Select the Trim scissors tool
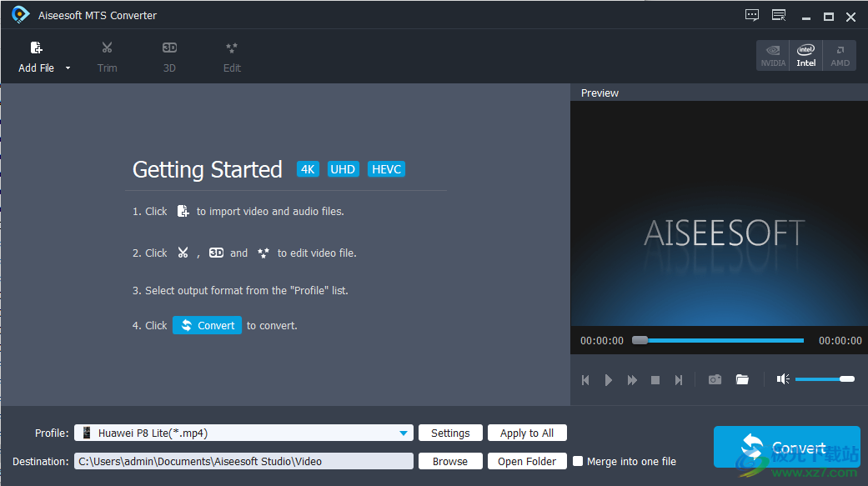868x486 pixels. (x=107, y=48)
